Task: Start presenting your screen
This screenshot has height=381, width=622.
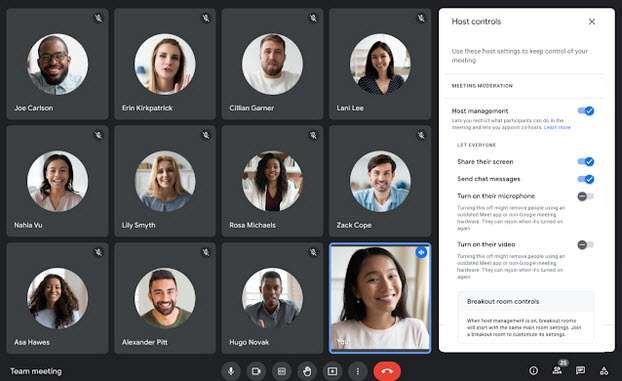Action: pyautogui.click(x=332, y=371)
